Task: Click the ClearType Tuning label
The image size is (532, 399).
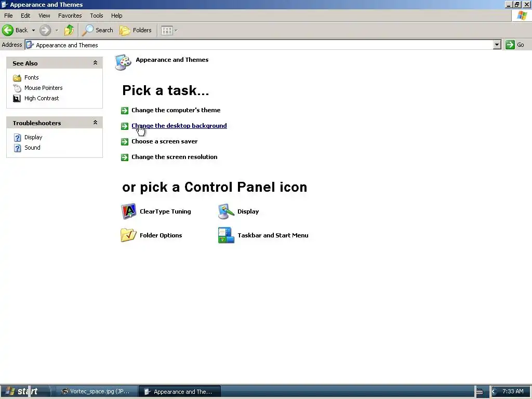Action: 165,211
